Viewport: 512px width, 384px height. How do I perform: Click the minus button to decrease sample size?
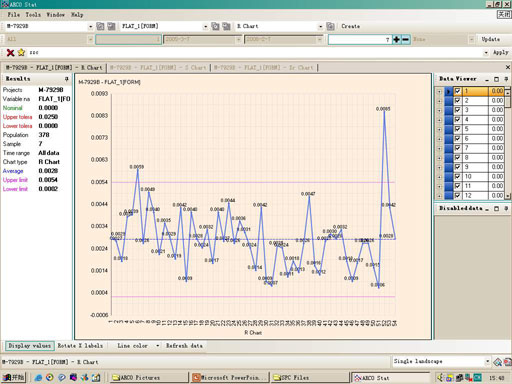[405, 40]
